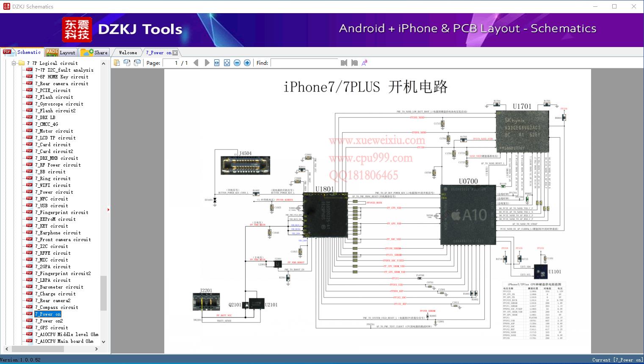Open 7_A10CPU Middle level Ohm
The width and height of the screenshot is (644, 364).
click(x=67, y=334)
